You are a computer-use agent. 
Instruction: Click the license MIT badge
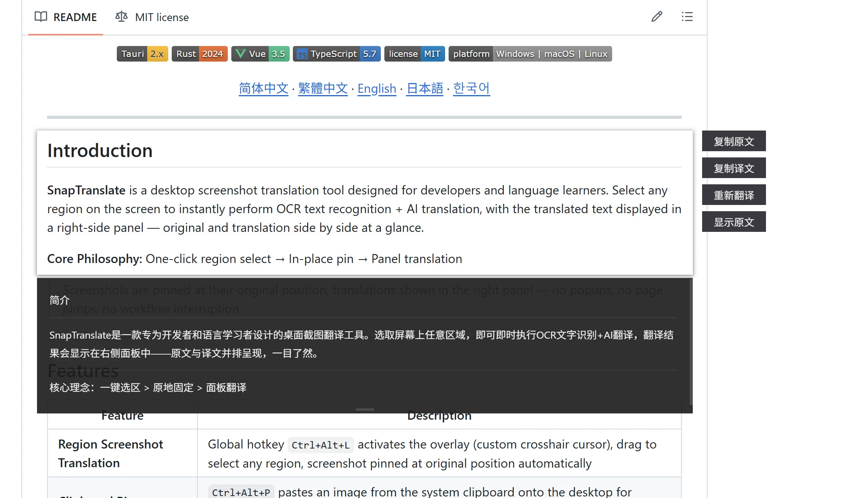click(415, 54)
